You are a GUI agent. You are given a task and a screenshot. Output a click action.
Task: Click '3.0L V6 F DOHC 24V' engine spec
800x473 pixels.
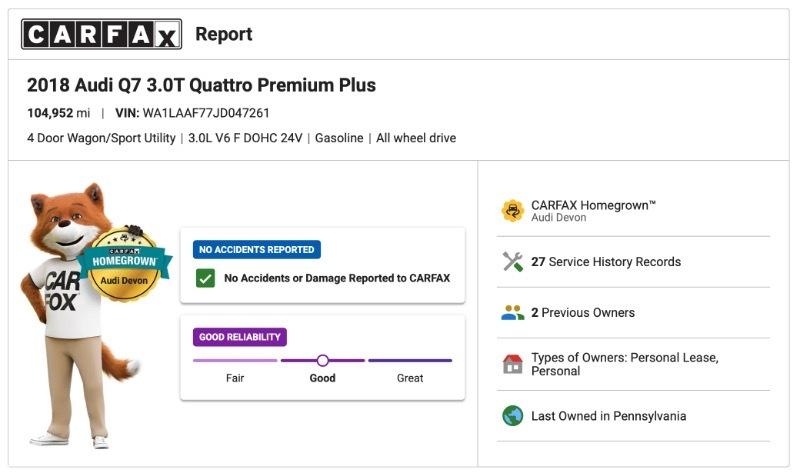[x=245, y=138]
